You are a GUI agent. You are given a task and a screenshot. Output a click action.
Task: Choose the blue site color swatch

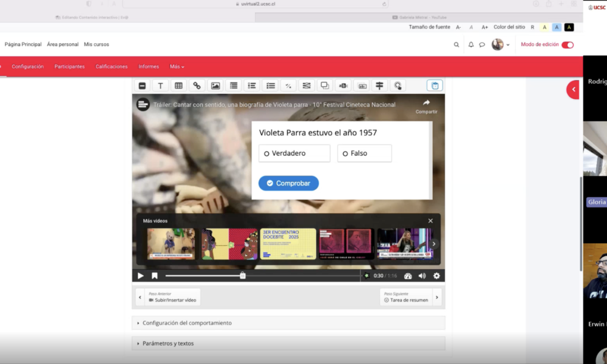click(557, 27)
